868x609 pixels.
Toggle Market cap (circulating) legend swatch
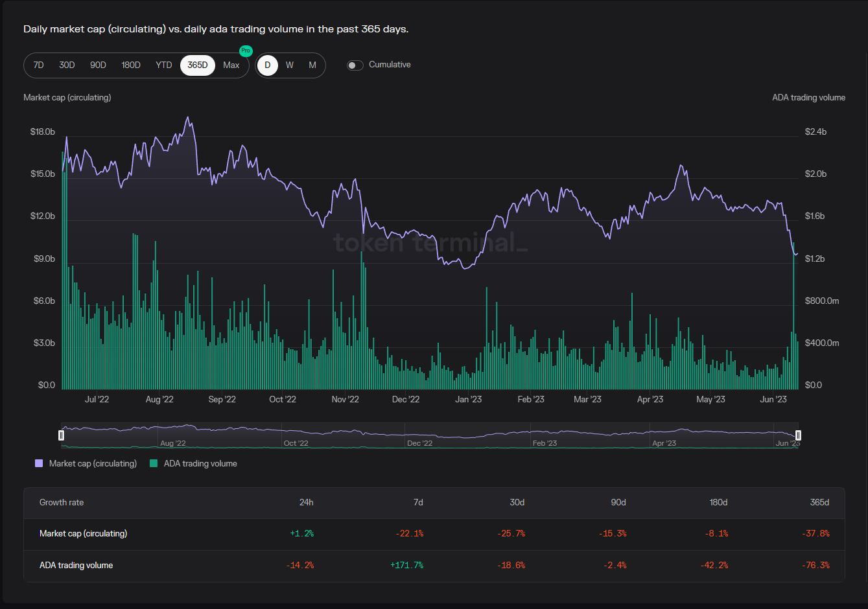[x=39, y=464]
